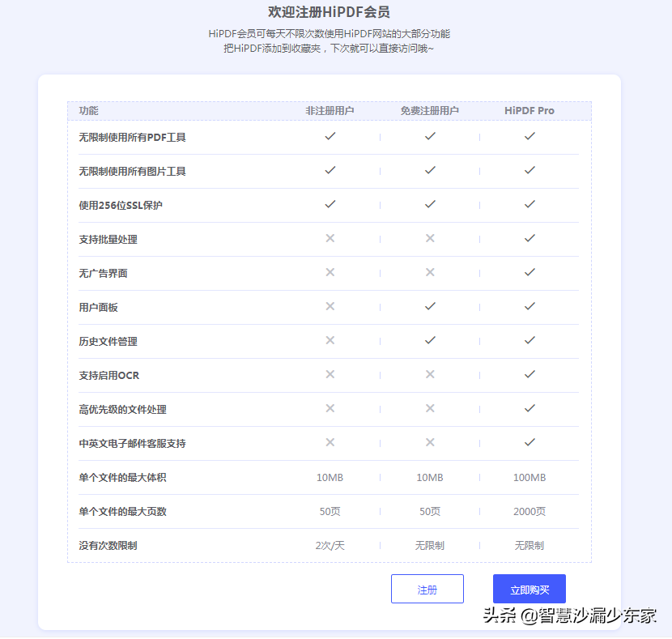Click the 2000页 value
Screen dimensions: 672x639
[530, 512]
